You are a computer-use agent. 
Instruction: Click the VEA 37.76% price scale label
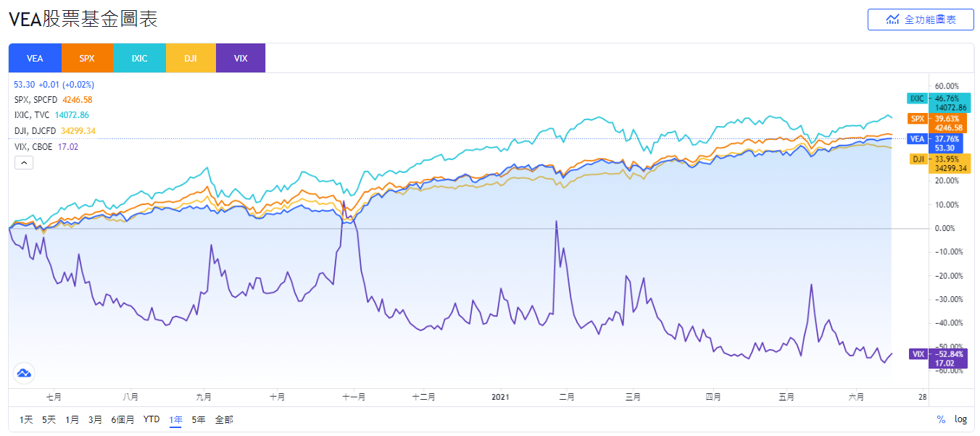[x=937, y=143]
